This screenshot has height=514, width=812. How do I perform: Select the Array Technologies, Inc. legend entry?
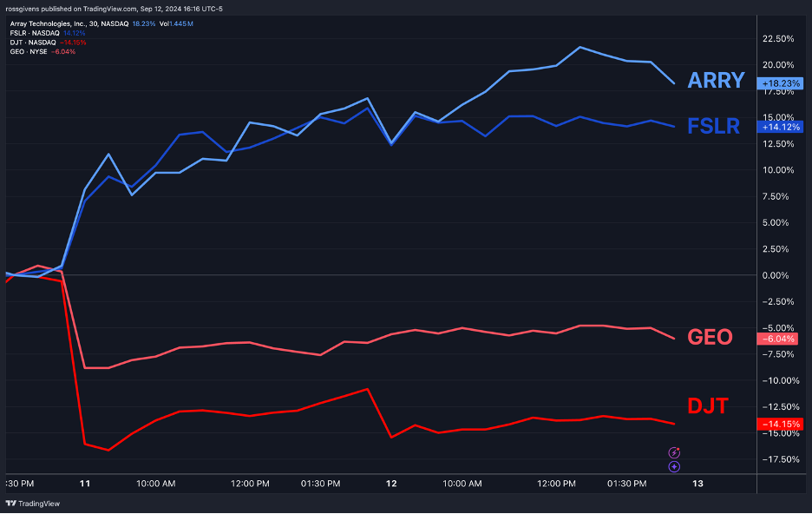click(x=69, y=23)
